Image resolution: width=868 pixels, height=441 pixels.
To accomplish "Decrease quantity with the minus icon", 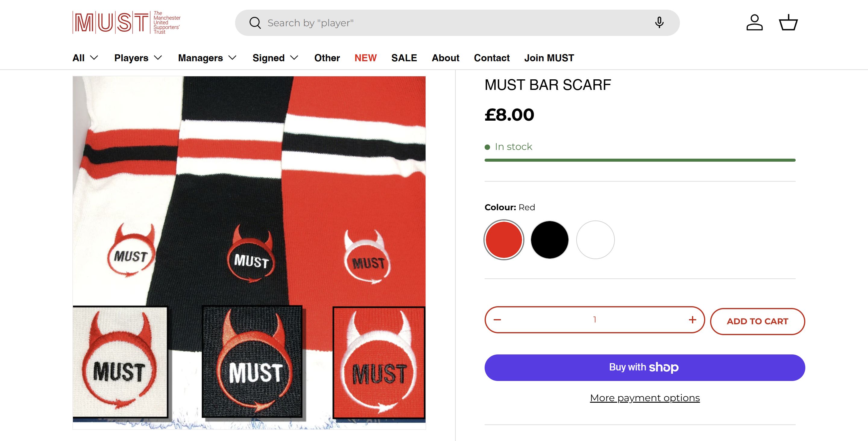I will (497, 320).
